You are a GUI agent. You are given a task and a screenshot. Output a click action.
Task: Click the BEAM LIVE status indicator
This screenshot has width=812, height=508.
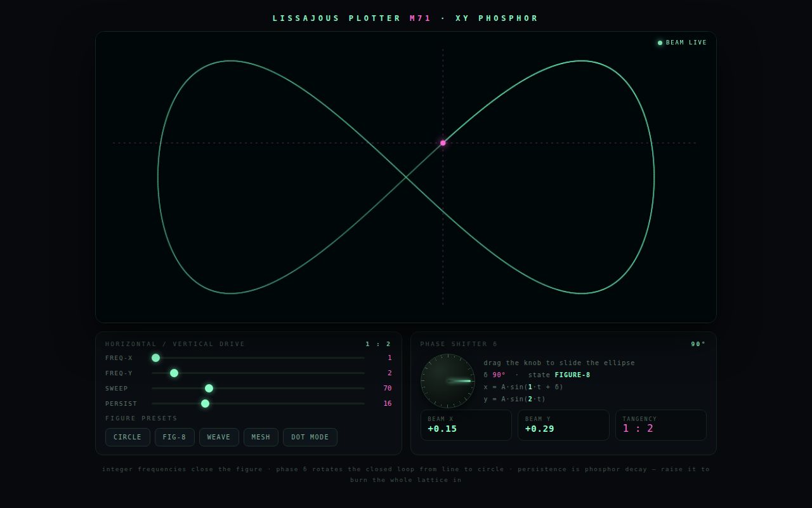click(x=682, y=43)
